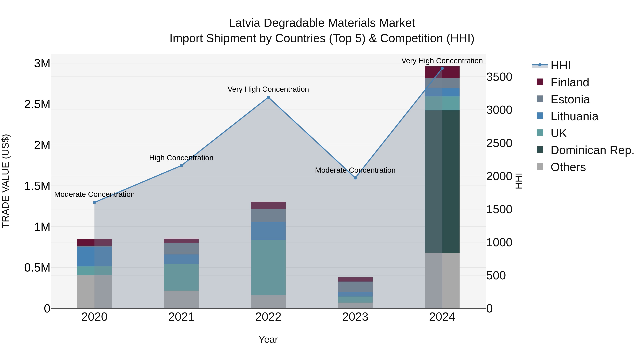Click the UK legend color swatch
644x362 pixels.
(540, 132)
